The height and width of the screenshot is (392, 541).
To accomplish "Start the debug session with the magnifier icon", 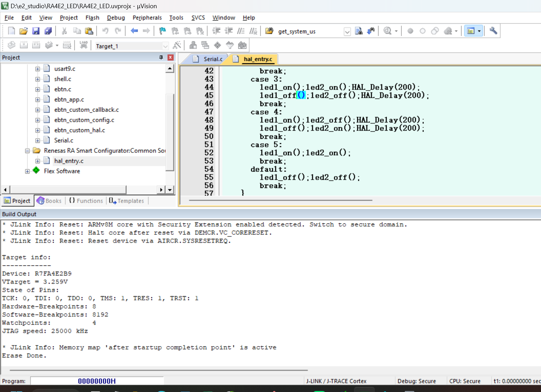I will (x=387, y=31).
